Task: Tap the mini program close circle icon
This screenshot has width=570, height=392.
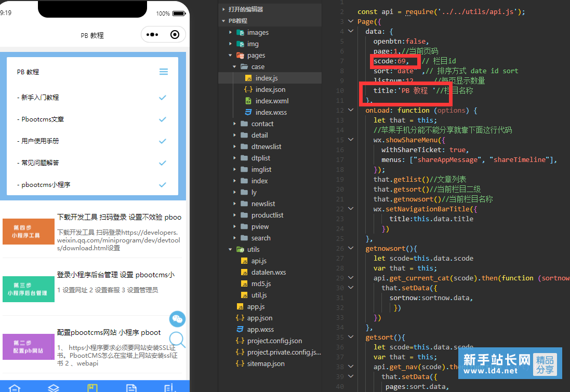Action: 175,34
